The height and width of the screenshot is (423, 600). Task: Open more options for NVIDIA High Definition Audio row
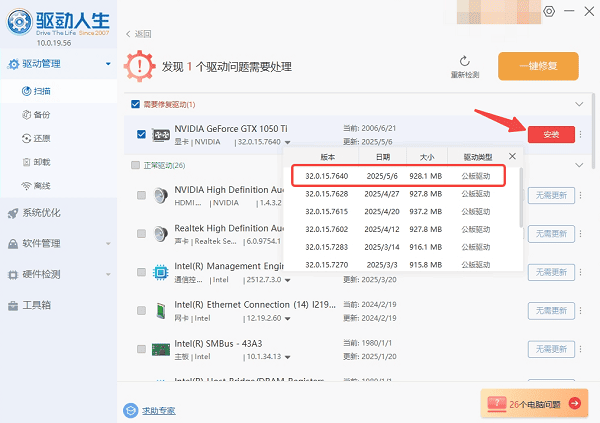[x=580, y=195]
